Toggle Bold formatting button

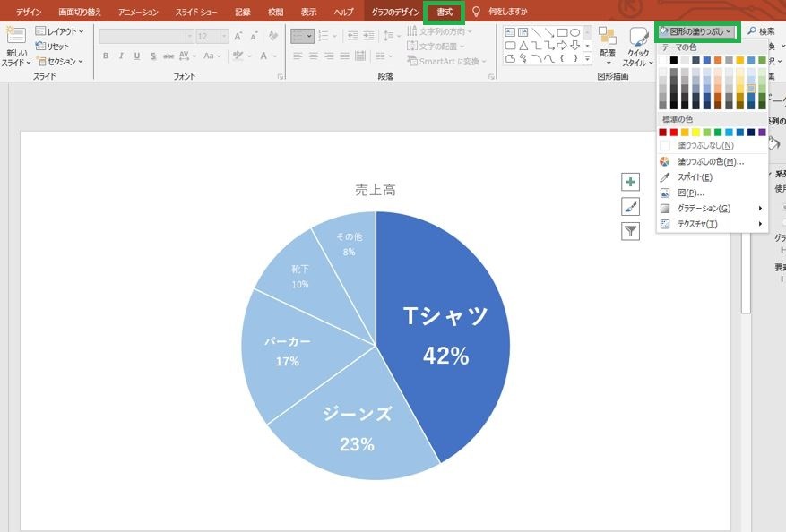click(106, 56)
